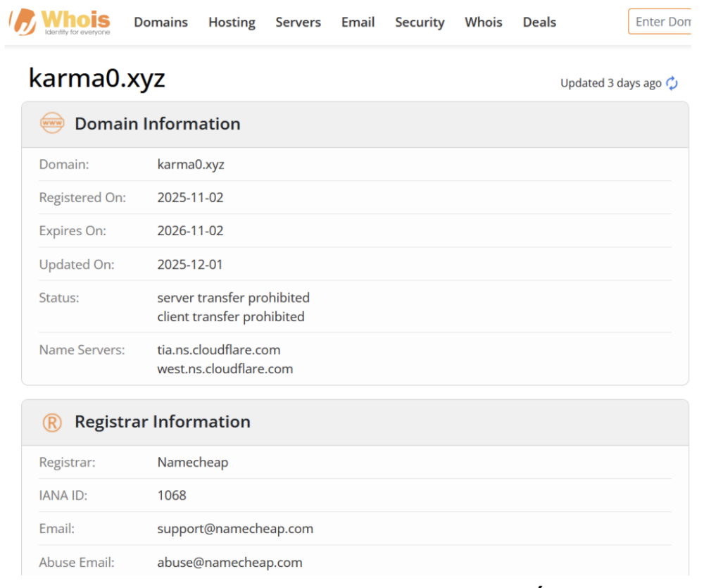Click the support@namecheap.com email address
The width and height of the screenshot is (704, 588).
coord(235,528)
